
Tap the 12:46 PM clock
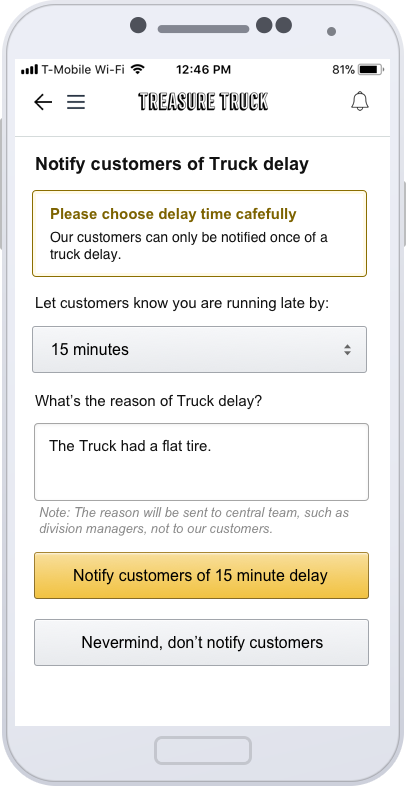(x=204, y=70)
